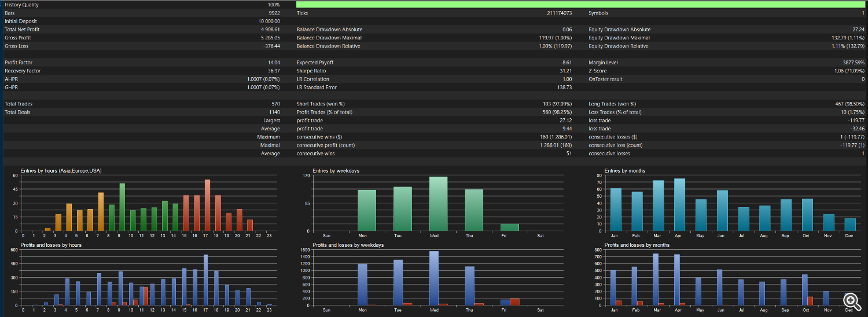Click the Apr bar in Entries by months

point(679,205)
